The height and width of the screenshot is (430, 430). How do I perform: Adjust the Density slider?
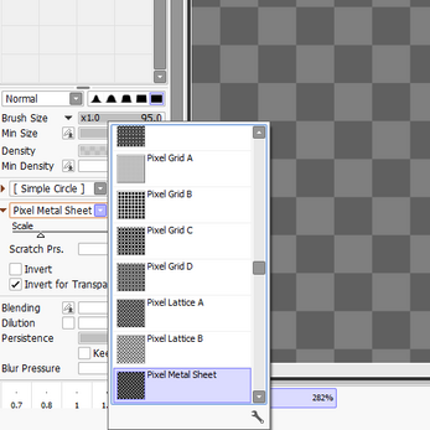click(93, 151)
